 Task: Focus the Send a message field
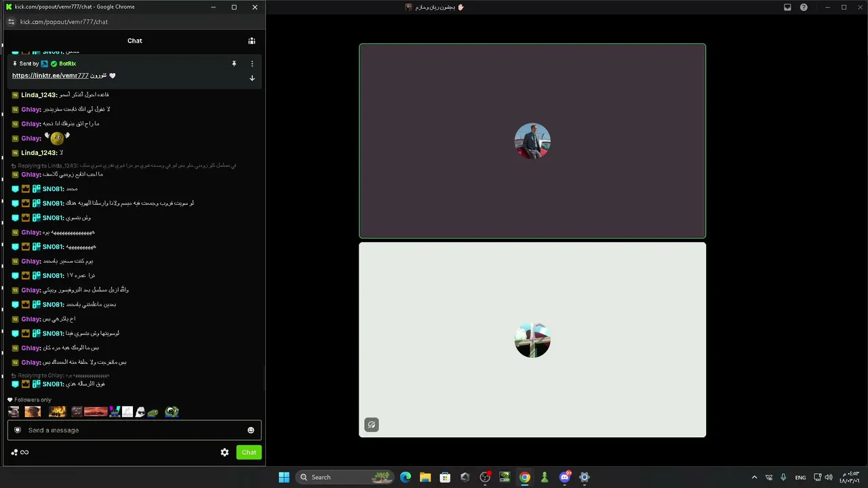coord(134,430)
